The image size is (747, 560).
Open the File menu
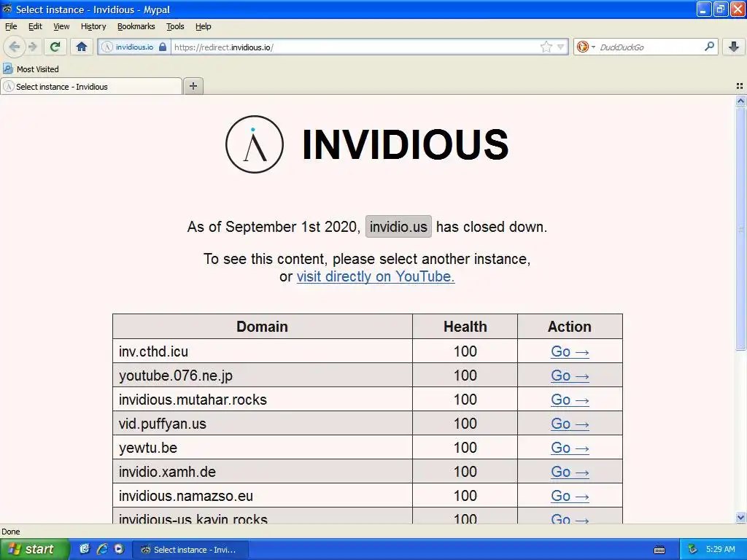[11, 26]
